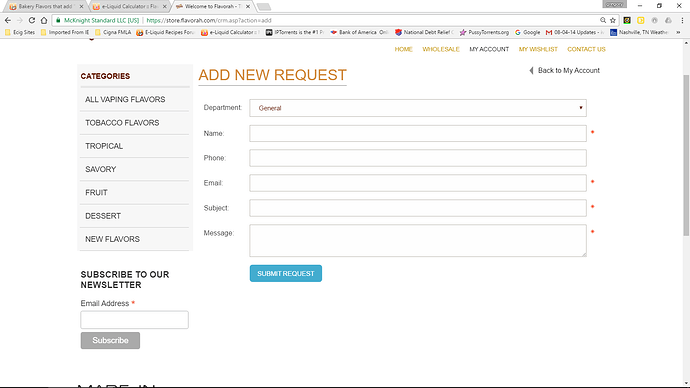Open the Department dropdown showing General

pyautogui.click(x=418, y=108)
